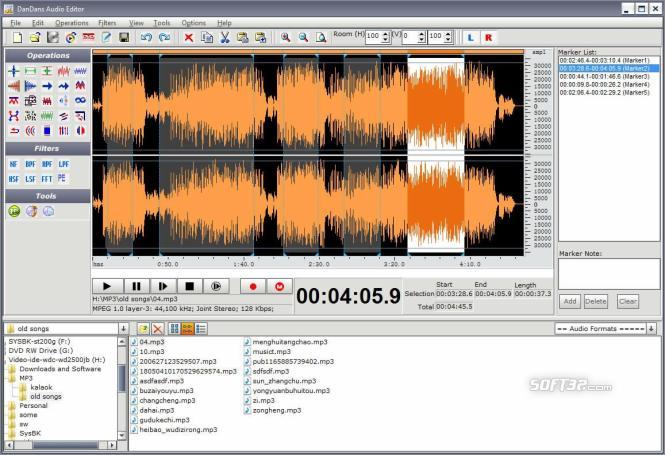Start playback with the Play button
This screenshot has width=665, height=455.
point(107,286)
